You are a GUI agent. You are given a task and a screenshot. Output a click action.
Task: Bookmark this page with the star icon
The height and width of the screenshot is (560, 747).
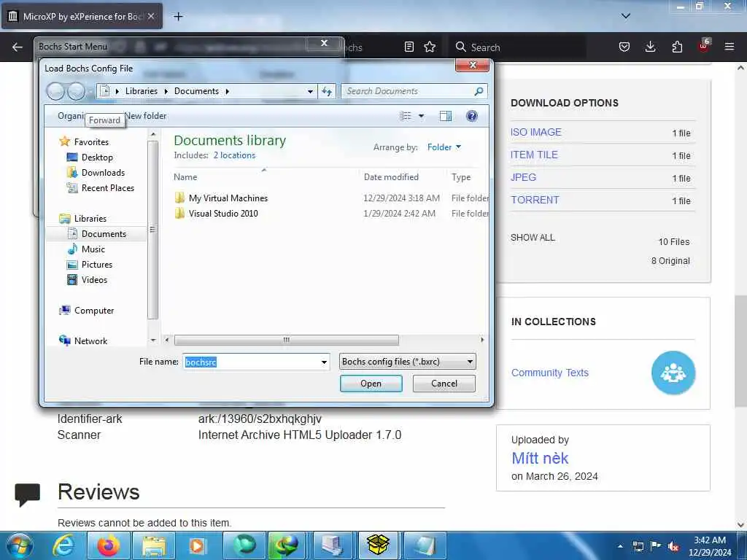430,47
